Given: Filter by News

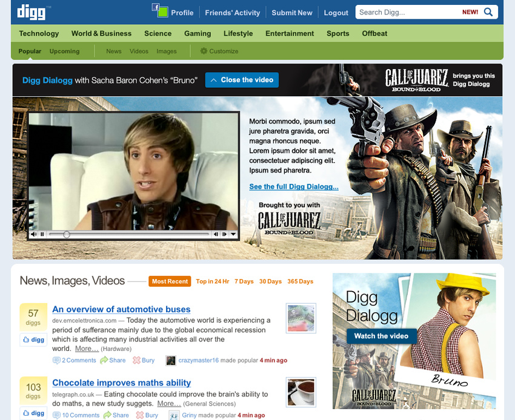Looking at the screenshot, I should 114,51.
